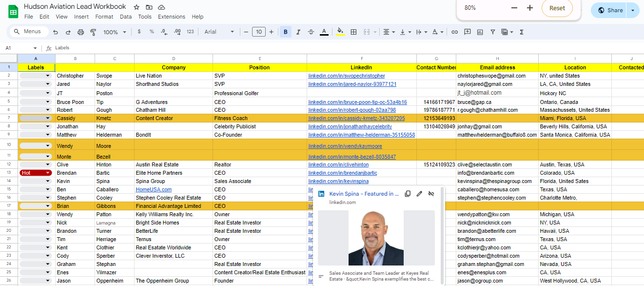The image size is (644, 286).
Task: Open the Insert menu
Action: coord(81,17)
